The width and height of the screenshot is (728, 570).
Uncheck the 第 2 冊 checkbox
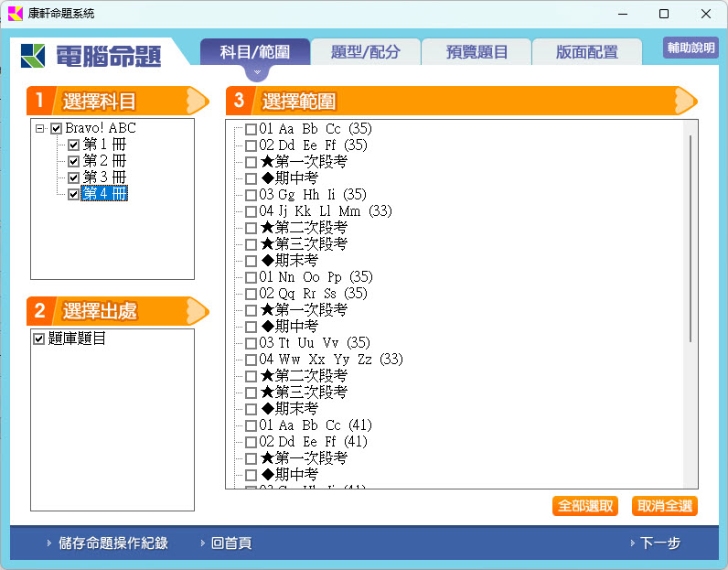pos(73,161)
